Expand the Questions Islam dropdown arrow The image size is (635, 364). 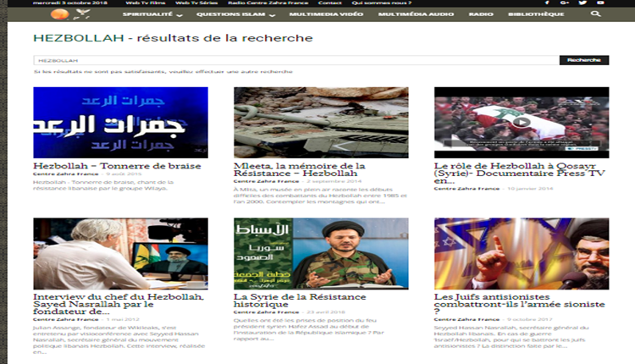coord(272,15)
